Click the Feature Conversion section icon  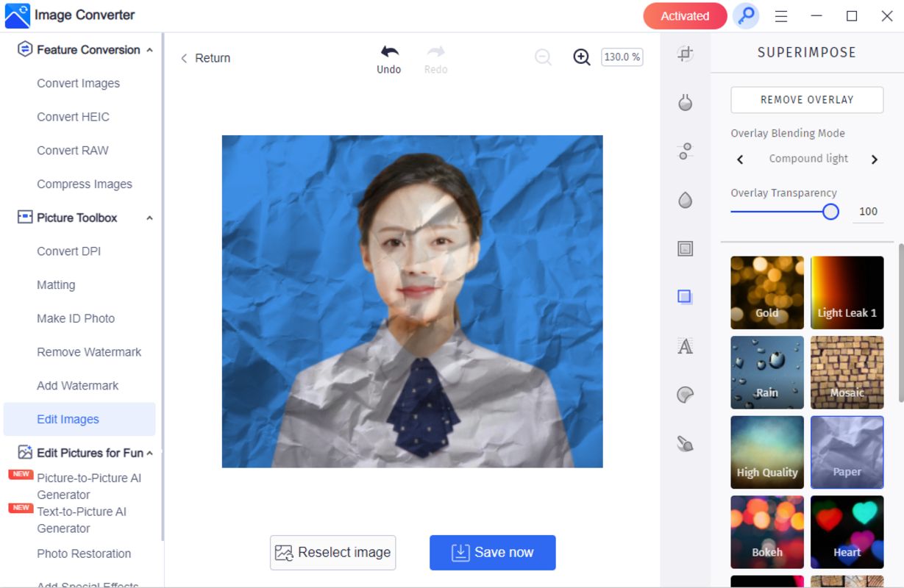pos(24,49)
